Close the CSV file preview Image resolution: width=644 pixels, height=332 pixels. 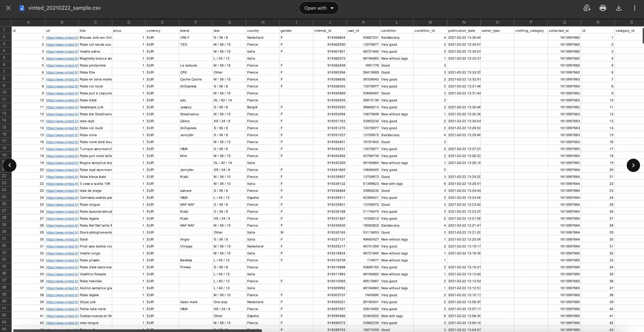pos(8,8)
